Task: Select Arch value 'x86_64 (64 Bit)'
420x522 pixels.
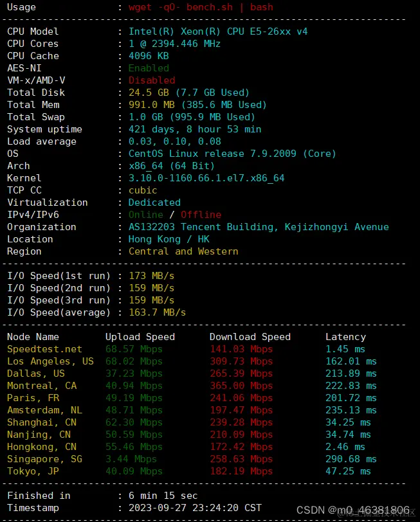Action: coord(172,166)
